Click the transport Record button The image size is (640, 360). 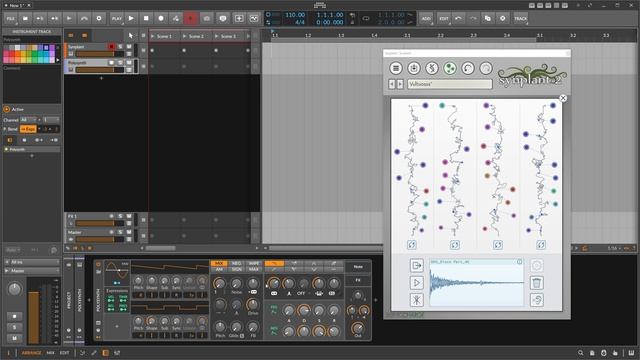[x=161, y=18]
